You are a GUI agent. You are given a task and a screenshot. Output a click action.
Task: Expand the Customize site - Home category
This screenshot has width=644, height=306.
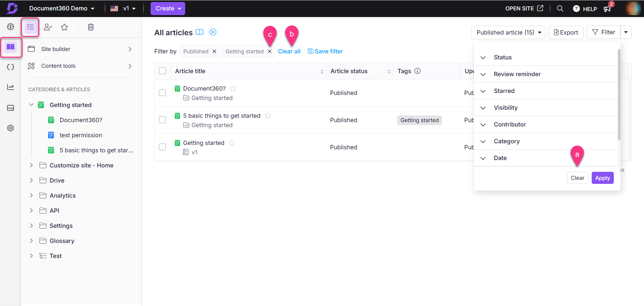coord(31,165)
